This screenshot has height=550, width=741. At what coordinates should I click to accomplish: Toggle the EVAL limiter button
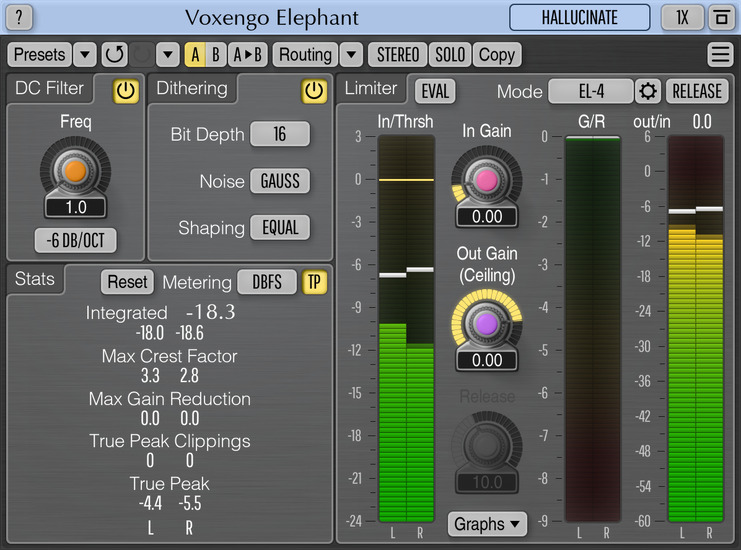(x=435, y=91)
